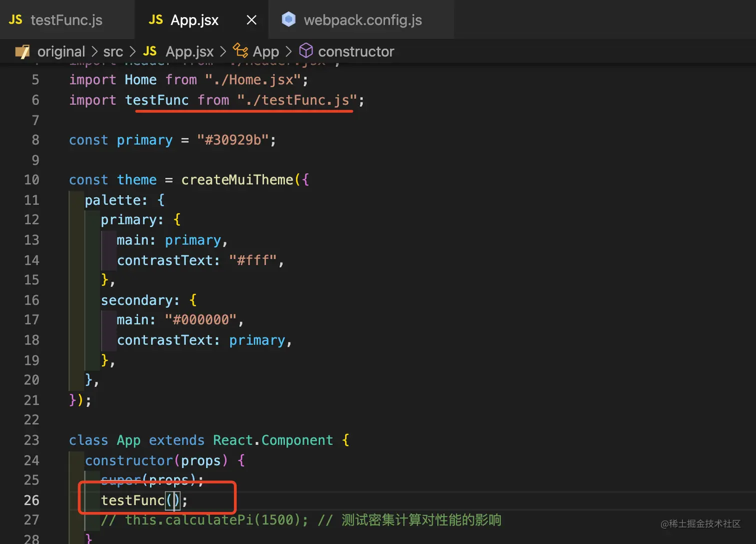Image resolution: width=756 pixels, height=544 pixels.
Task: Click line number 6 in gutter
Action: click(35, 100)
